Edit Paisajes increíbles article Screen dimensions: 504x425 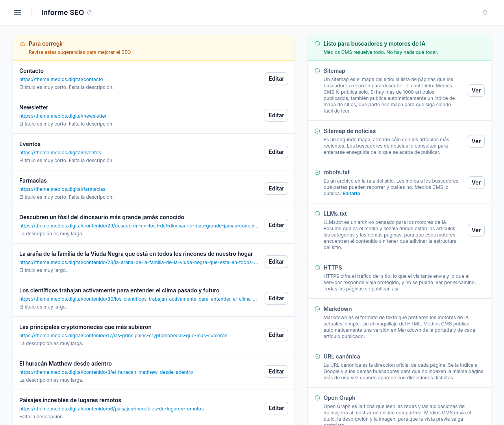pyautogui.click(x=276, y=408)
